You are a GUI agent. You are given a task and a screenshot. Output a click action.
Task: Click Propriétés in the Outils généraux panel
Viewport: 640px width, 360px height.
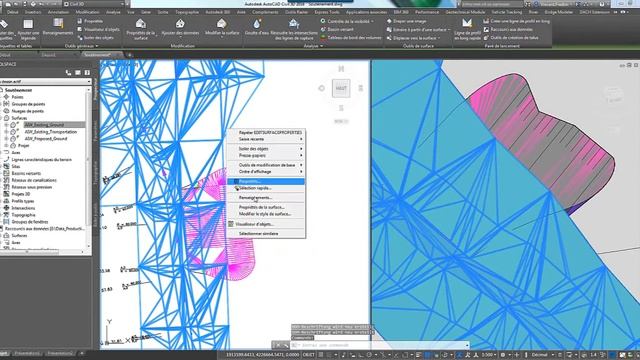(90, 21)
